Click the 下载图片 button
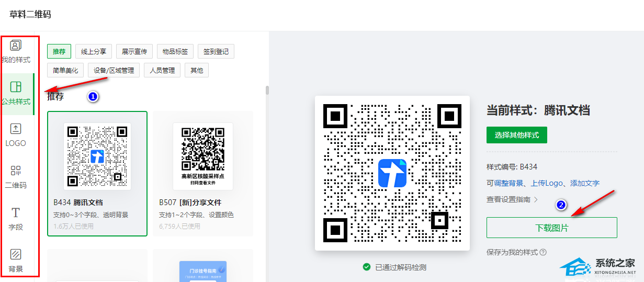This screenshot has height=282, width=644. 552,228
